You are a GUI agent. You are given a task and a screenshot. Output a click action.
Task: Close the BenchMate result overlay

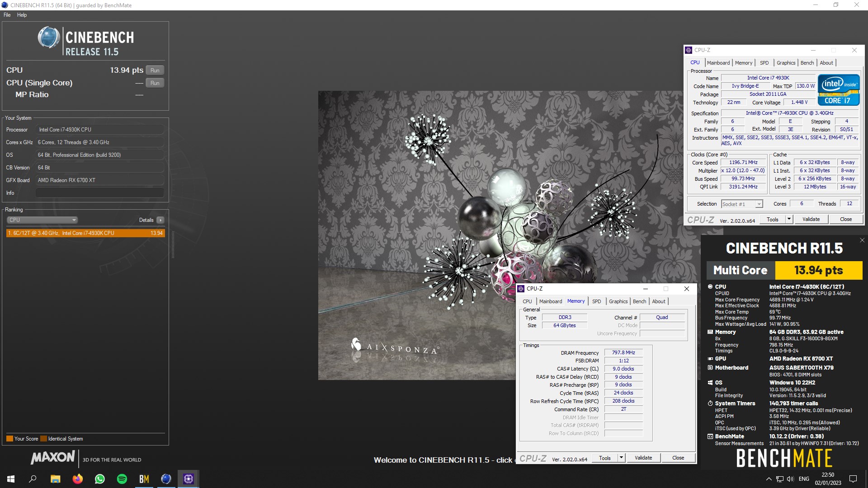862,240
